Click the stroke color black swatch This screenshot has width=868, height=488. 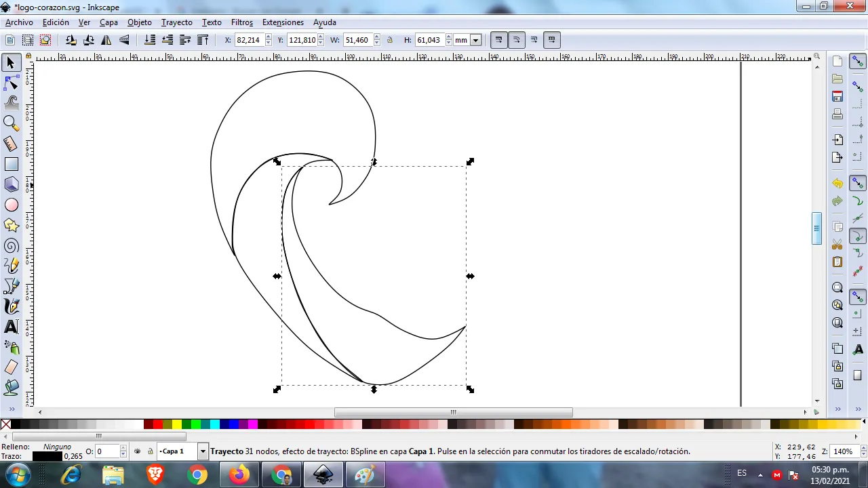click(47, 456)
